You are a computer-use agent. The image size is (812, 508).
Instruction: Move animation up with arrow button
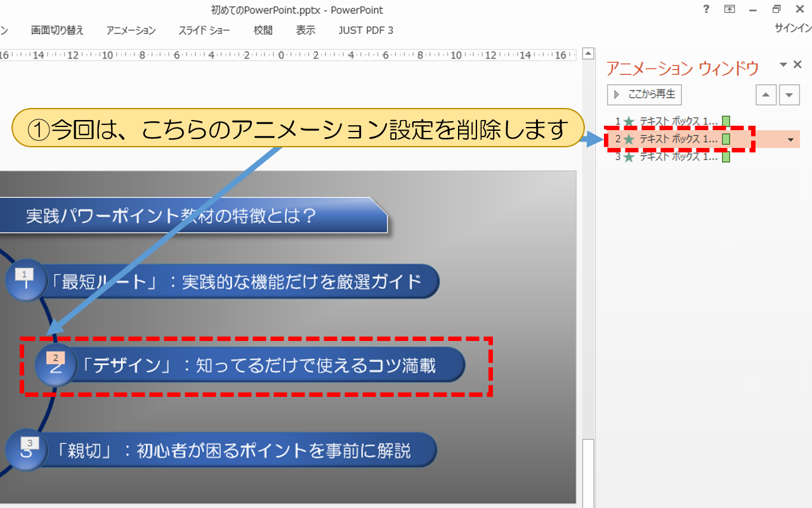coord(766,95)
